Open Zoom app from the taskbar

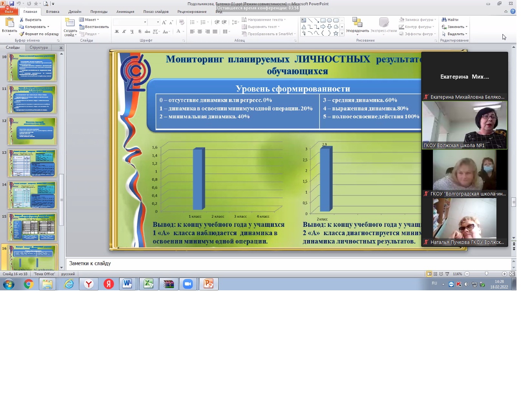188,284
